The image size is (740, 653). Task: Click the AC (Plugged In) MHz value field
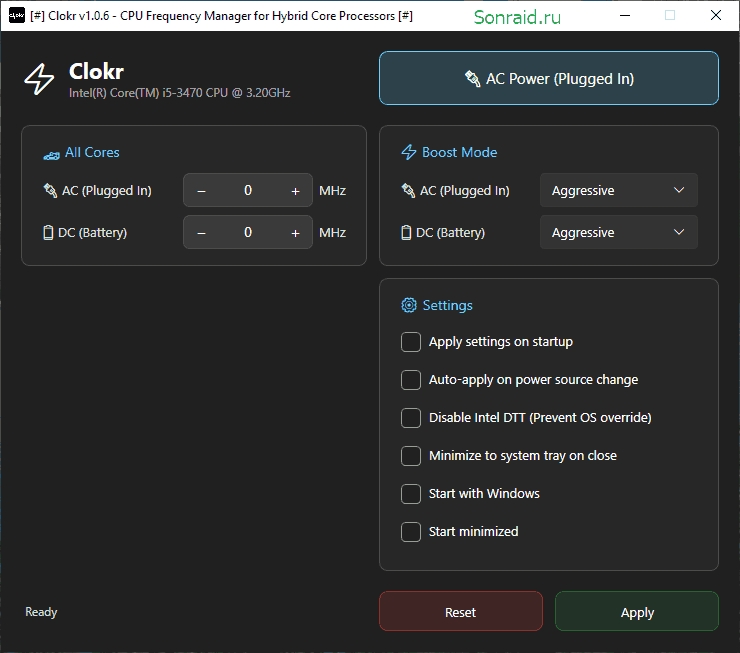point(248,190)
